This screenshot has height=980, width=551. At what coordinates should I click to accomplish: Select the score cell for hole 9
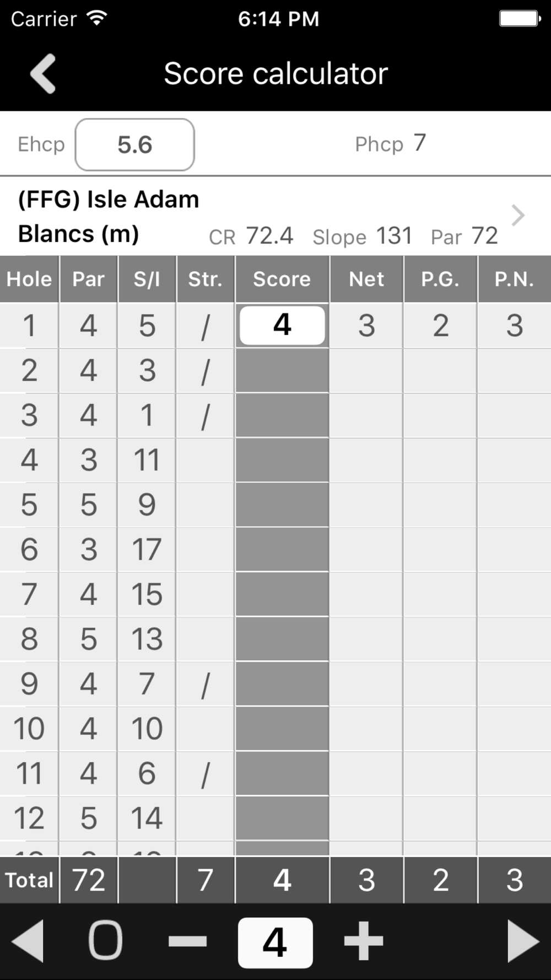282,684
